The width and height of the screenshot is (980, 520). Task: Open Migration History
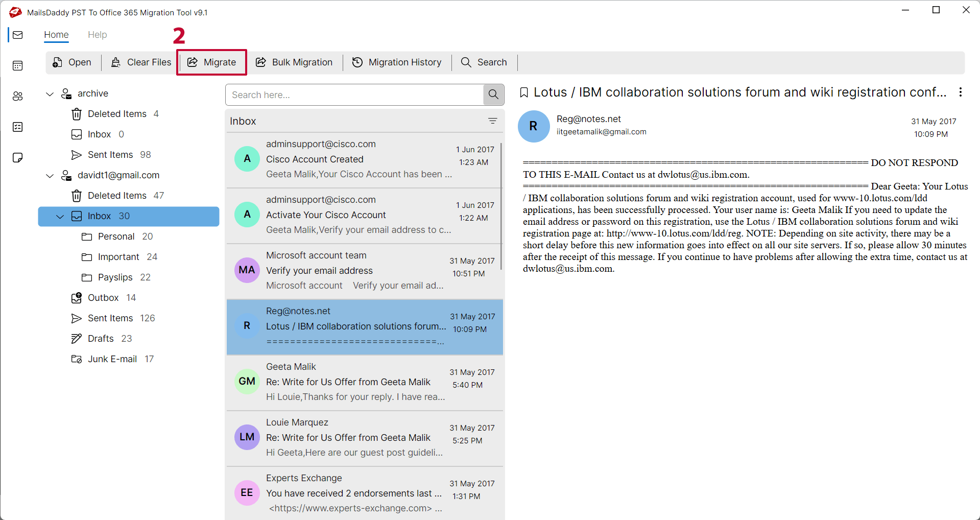pos(397,62)
